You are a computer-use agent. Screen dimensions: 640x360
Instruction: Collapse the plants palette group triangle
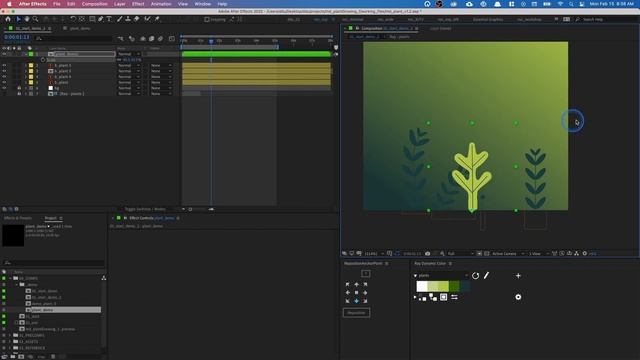point(415,276)
